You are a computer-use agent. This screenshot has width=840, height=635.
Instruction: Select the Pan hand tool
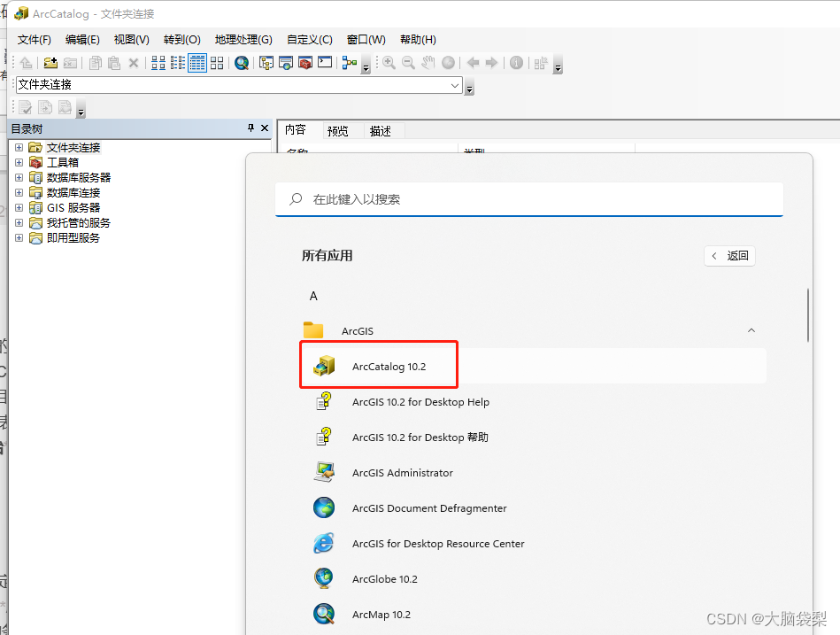coord(428,63)
